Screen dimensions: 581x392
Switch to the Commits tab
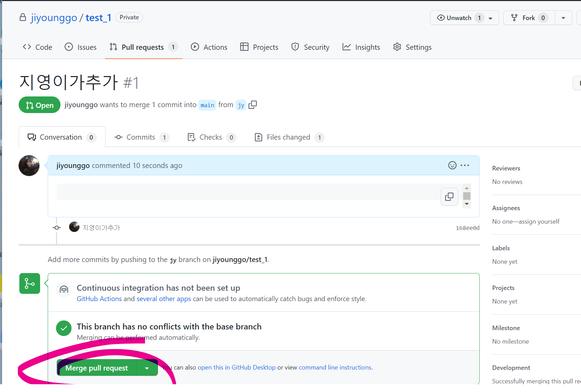tap(142, 137)
